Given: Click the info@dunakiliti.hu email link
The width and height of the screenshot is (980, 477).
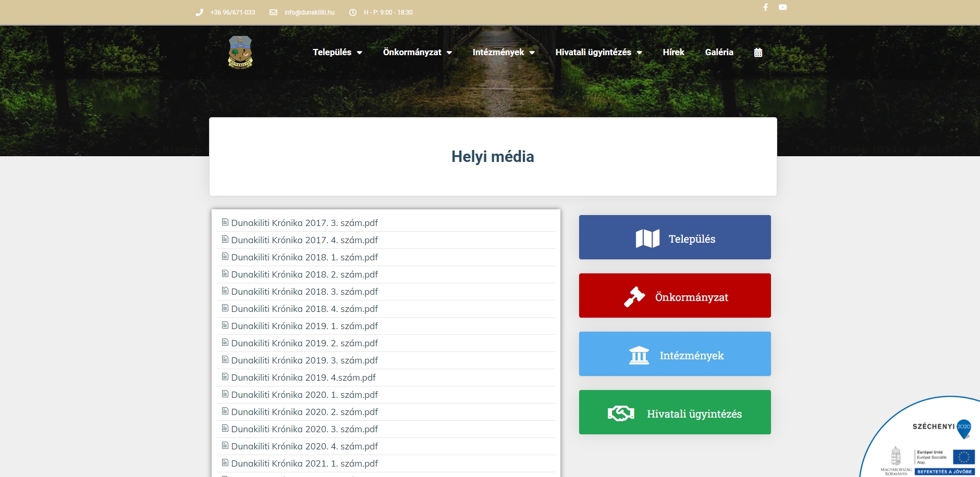Looking at the screenshot, I should click(310, 12).
